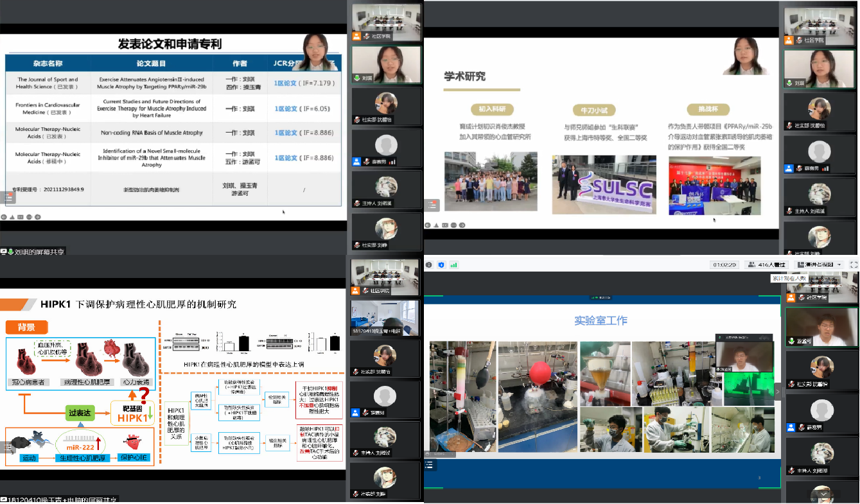The image size is (860, 504).
Task: Click 背景 orange heading on HIPK1 slide
Action: point(26,327)
